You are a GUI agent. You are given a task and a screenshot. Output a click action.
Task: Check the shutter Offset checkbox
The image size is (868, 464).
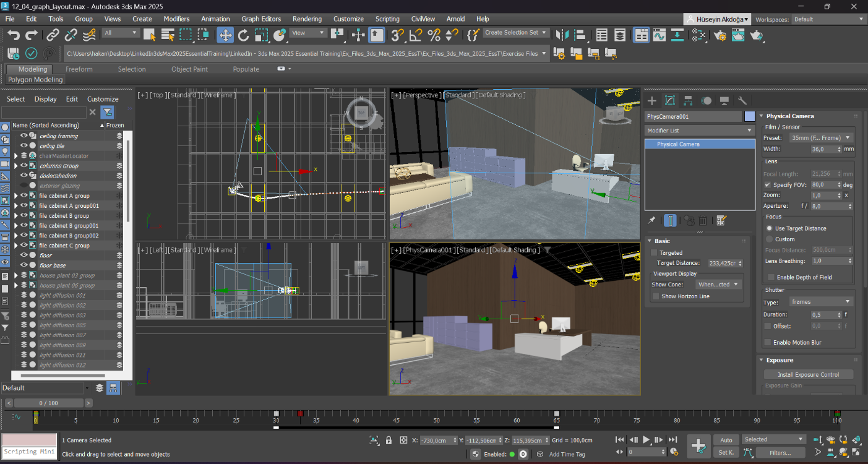(768, 326)
